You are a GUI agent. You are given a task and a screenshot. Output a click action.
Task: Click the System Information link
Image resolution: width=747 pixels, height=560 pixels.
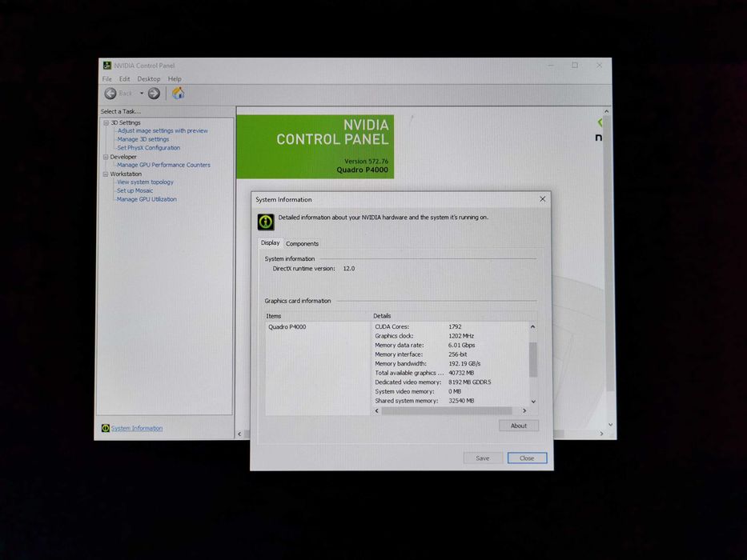pos(137,428)
